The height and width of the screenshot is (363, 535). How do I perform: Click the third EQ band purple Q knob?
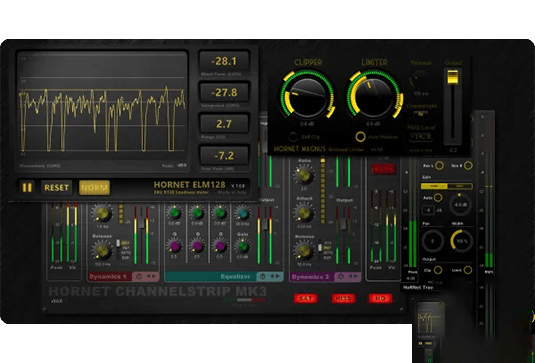pos(220,246)
